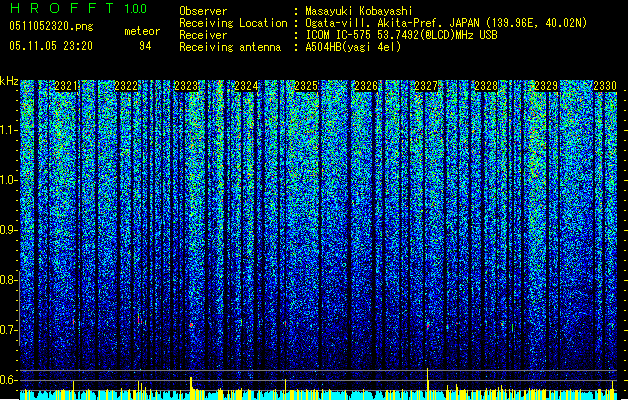Click the 2326 time marker
The width and height of the screenshot is (629, 400).
click(x=366, y=86)
